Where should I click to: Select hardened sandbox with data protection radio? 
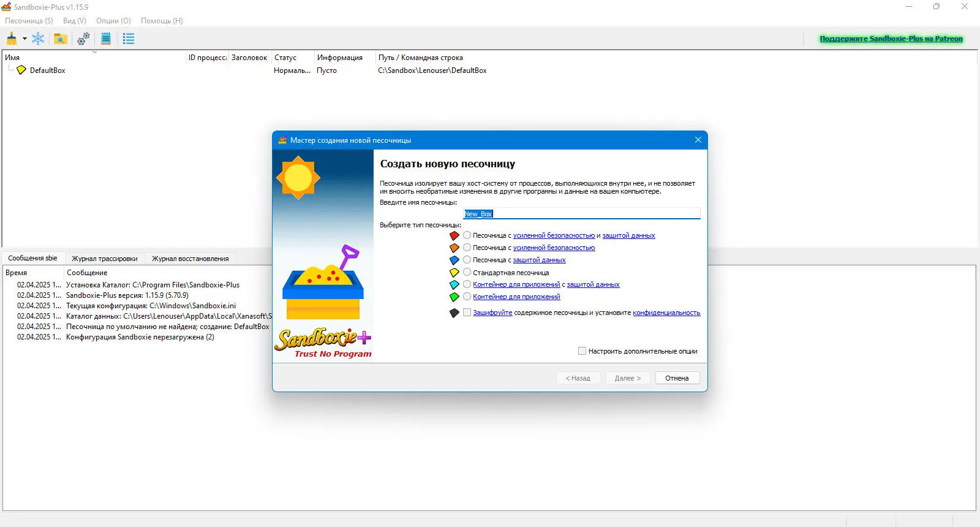(467, 235)
